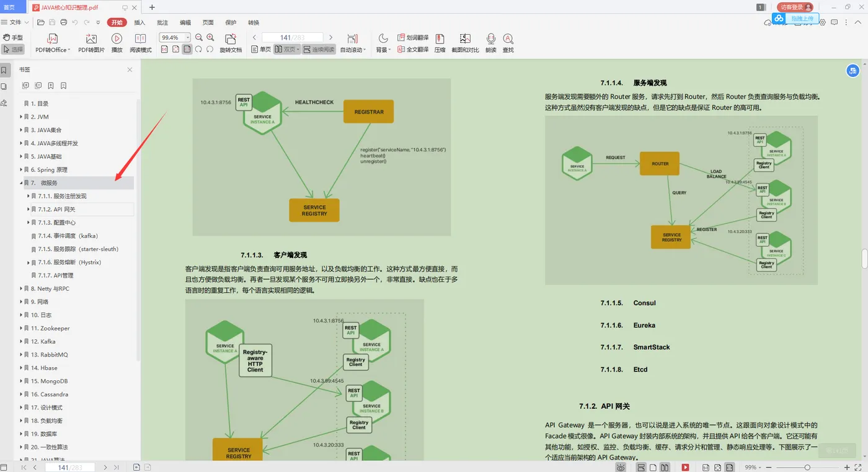Switch to the 插入 ribbon tab

139,22
